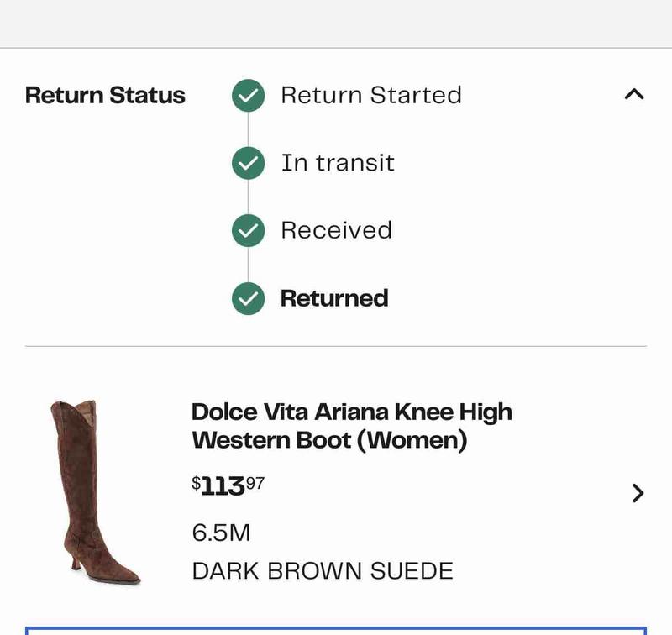Open the Dolce Vita Ariana boot title
The width and height of the screenshot is (672, 635).
(351, 426)
